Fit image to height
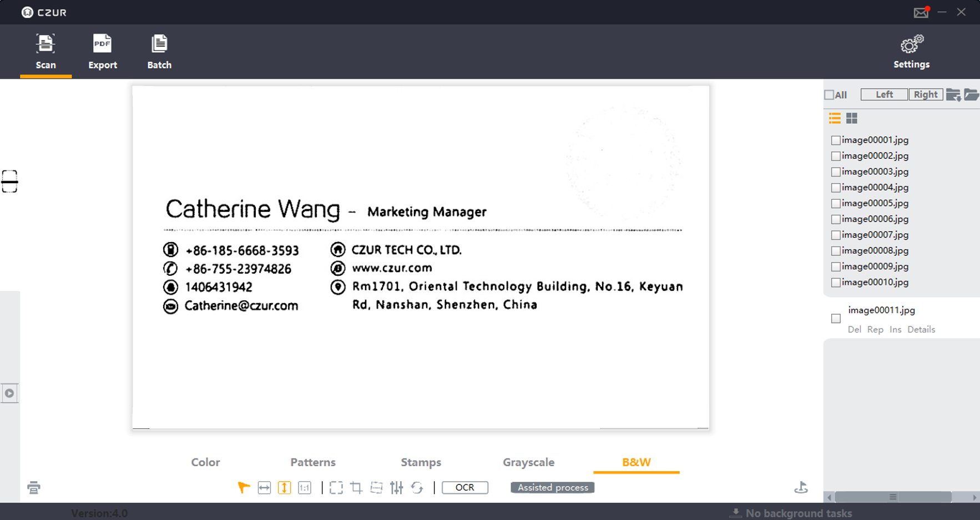Screen dimensions: 980x520 click(x=284, y=488)
